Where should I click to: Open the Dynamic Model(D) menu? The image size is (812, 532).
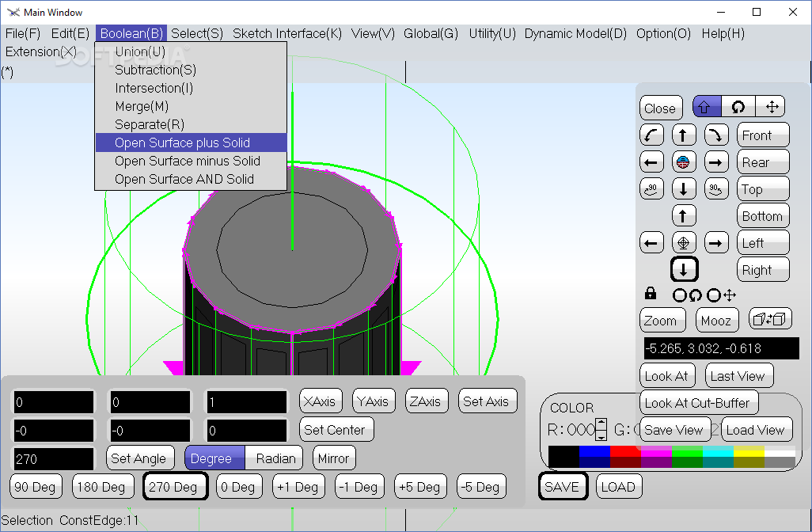coord(575,34)
